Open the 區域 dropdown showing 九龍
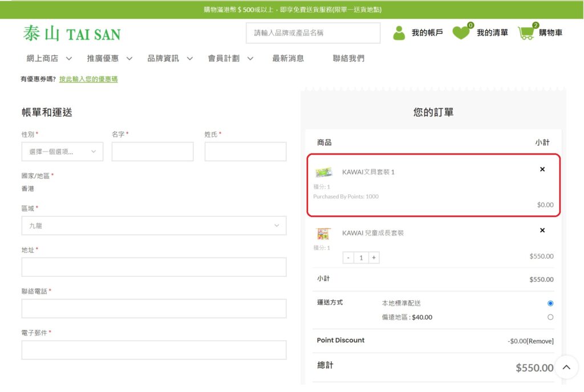 (154, 226)
